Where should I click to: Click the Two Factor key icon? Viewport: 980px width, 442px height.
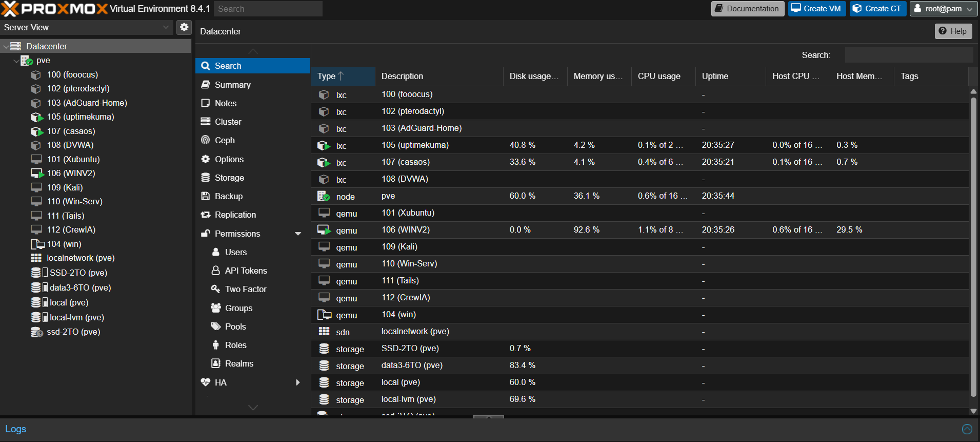coord(216,289)
